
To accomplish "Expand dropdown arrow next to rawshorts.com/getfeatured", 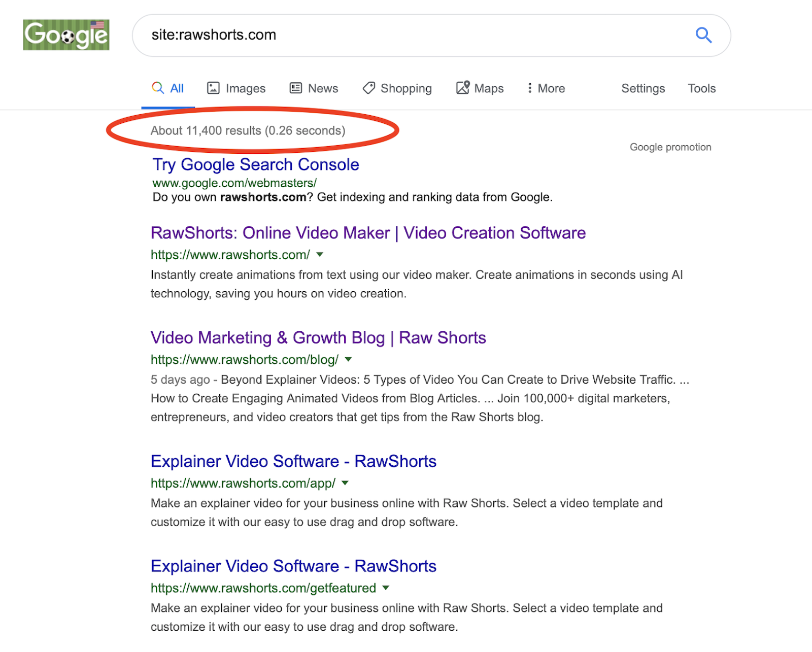I will coord(386,588).
